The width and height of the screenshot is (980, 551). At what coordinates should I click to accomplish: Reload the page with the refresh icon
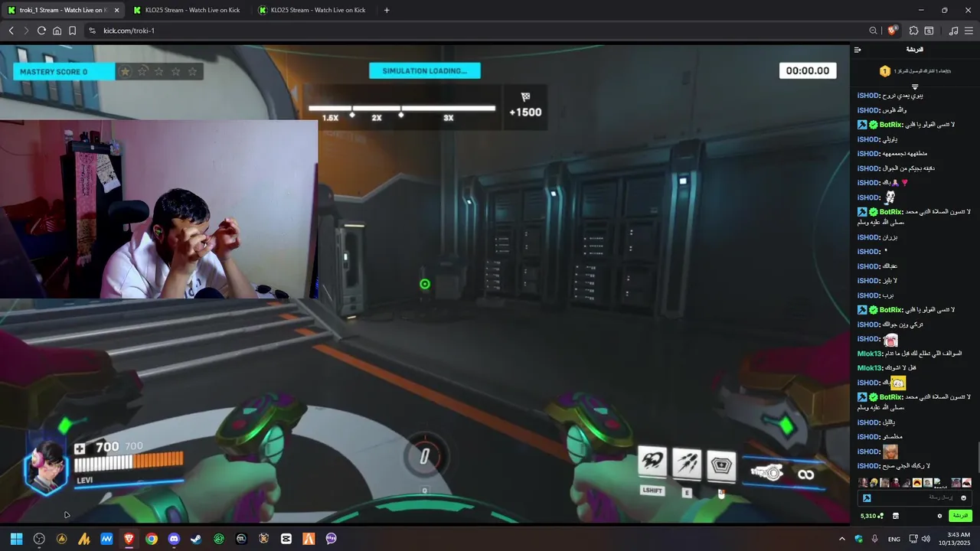41,31
